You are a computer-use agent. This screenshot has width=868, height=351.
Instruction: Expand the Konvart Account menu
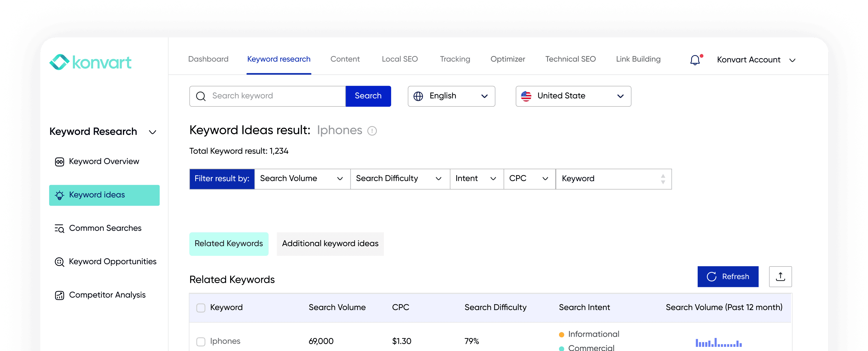pos(756,60)
